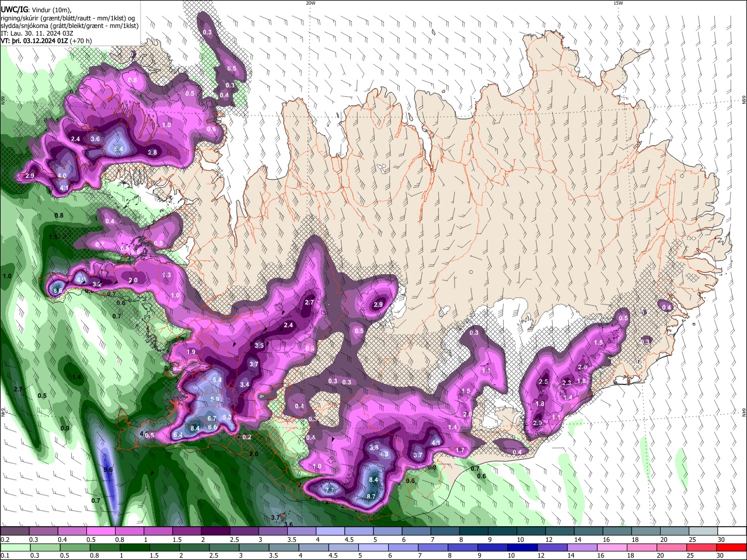The image size is (747, 560).
Task: Click the 1.9 value near the west coast
Action: [191, 352]
